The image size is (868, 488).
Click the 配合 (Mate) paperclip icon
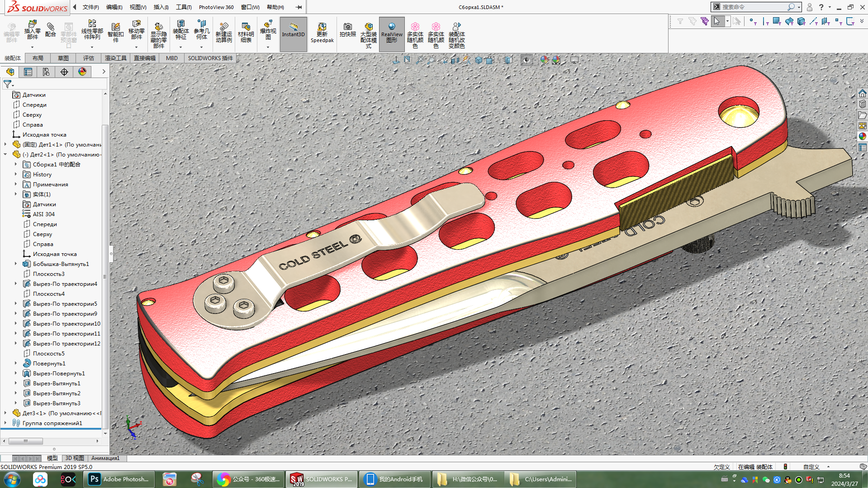tap(51, 27)
